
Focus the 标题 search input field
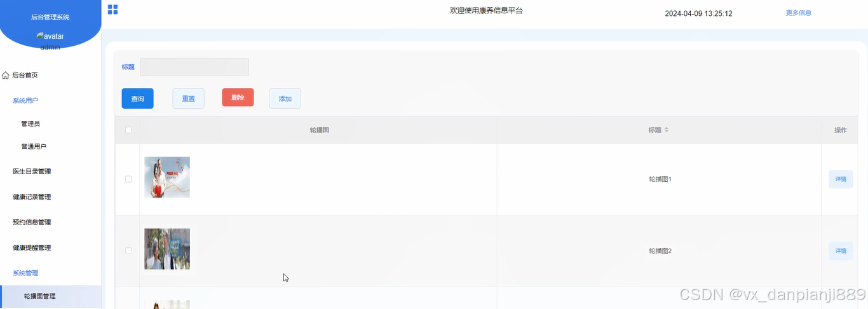[x=194, y=67]
